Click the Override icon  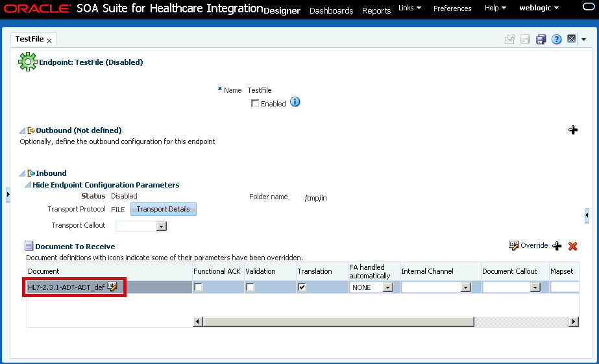tap(513, 245)
